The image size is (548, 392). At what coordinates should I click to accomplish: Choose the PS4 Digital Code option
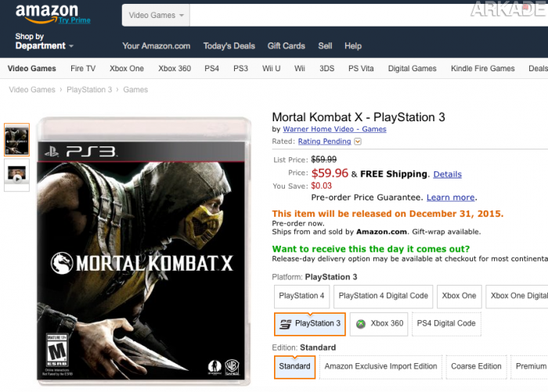pos(446,324)
